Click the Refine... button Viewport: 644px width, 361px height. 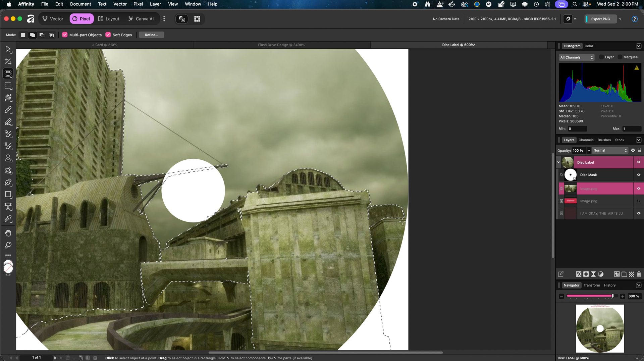[151, 35]
